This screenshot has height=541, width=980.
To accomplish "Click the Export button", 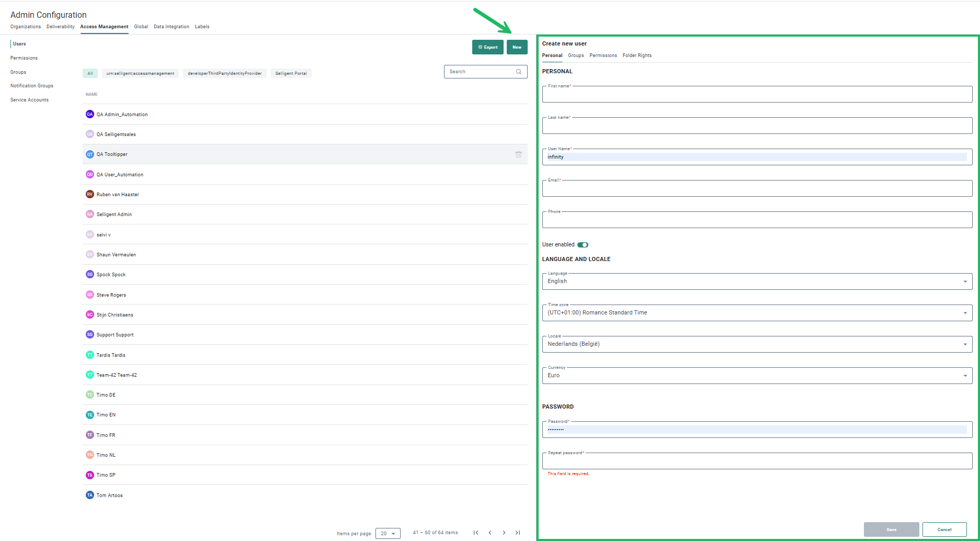I will tap(487, 47).
